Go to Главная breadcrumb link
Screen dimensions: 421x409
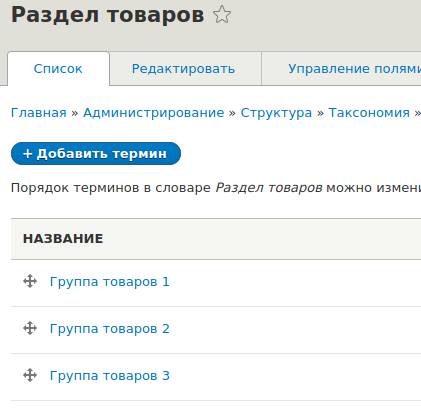[x=39, y=113]
